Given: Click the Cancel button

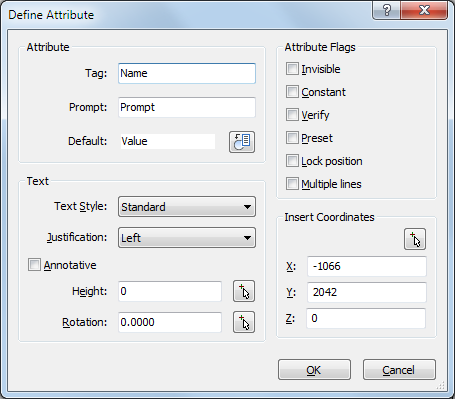Looking at the screenshot, I should tap(399, 370).
